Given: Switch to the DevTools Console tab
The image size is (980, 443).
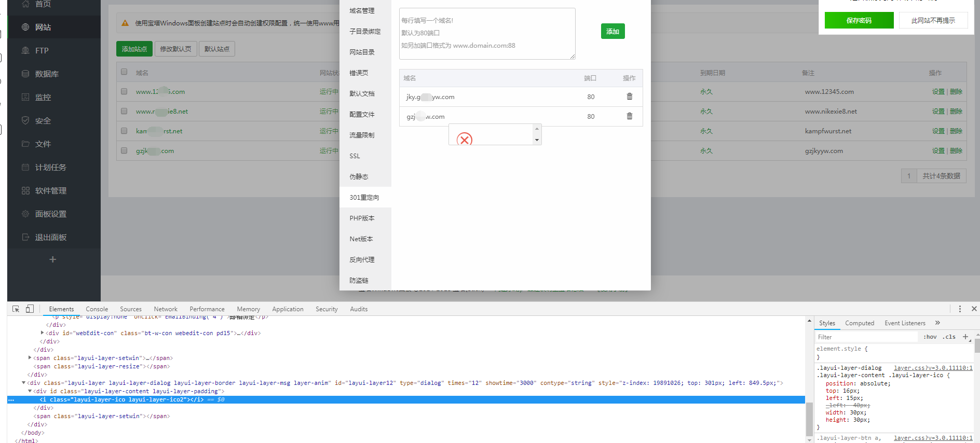Looking at the screenshot, I should [x=97, y=309].
